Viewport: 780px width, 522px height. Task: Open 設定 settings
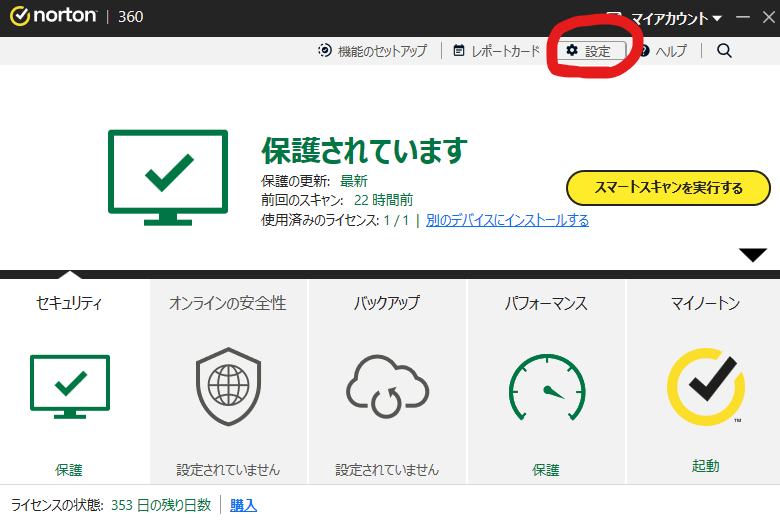pyautogui.click(x=590, y=51)
